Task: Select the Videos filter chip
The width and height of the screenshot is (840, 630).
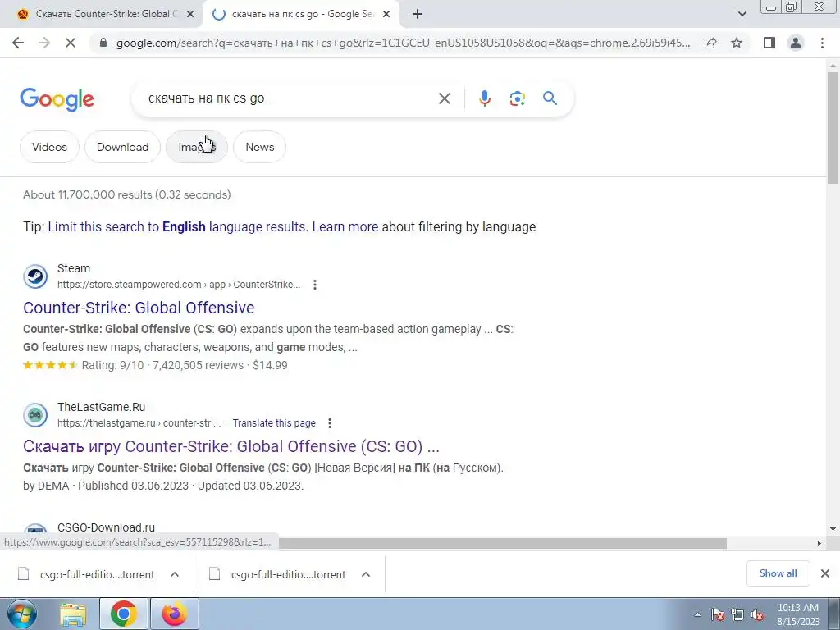Action: (49, 147)
